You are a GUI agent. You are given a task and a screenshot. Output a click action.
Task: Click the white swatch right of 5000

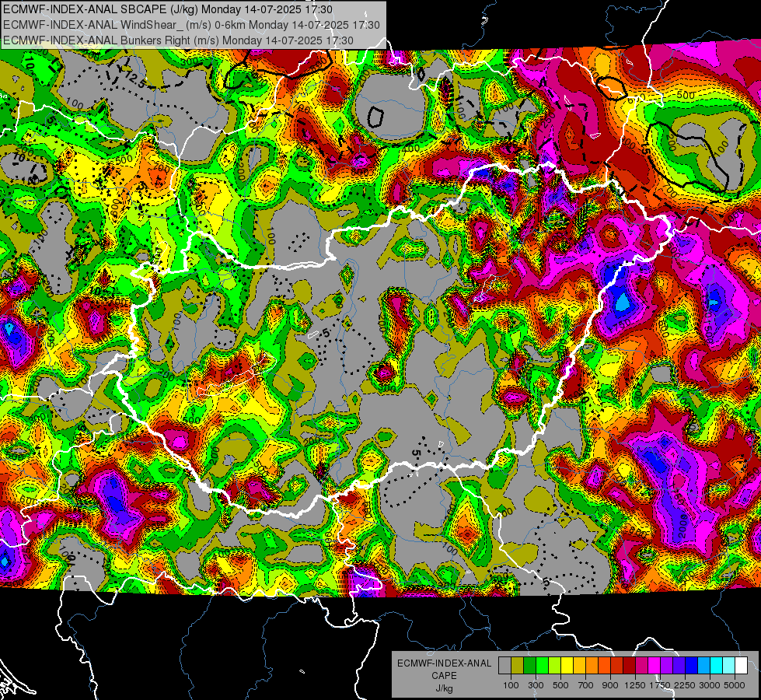point(742,666)
